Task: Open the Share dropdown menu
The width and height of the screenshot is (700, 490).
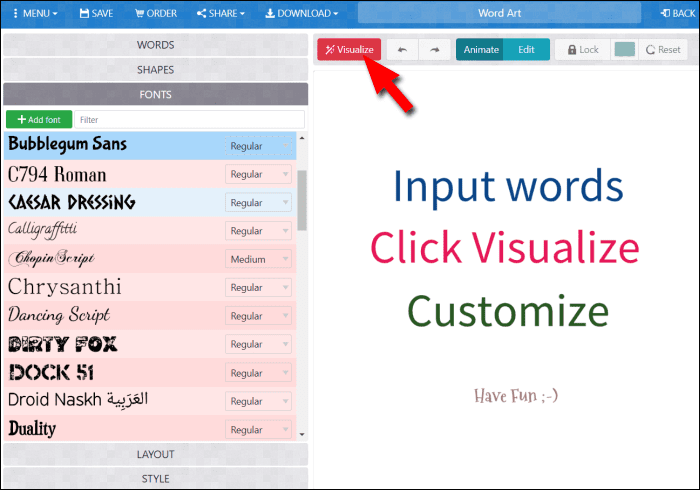Action: pyautogui.click(x=223, y=13)
